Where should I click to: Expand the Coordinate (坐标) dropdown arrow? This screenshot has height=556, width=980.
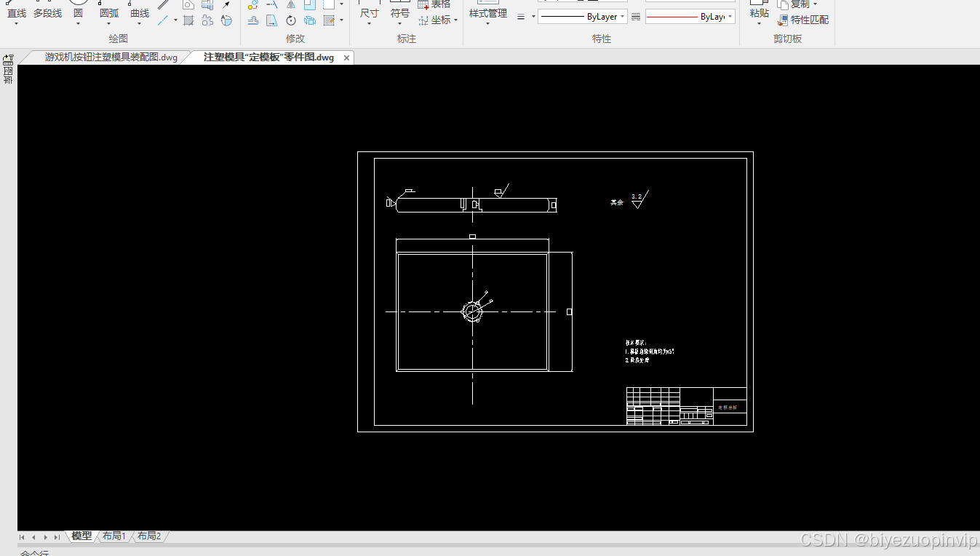[455, 20]
